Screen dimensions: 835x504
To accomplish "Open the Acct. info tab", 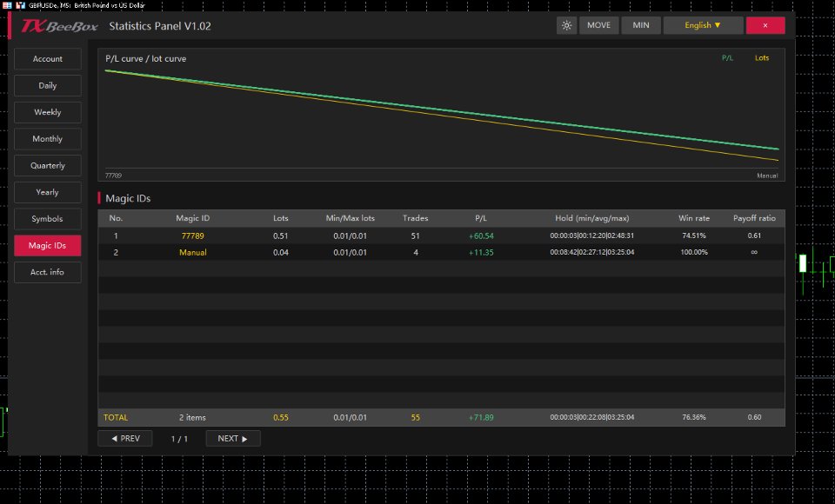I will 47,272.
